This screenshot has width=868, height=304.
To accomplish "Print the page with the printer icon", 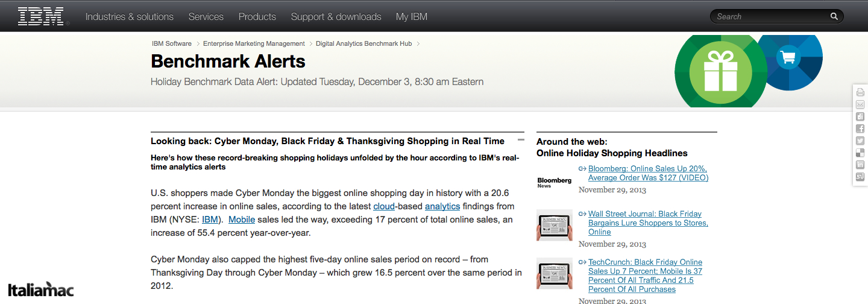I will click(x=860, y=92).
